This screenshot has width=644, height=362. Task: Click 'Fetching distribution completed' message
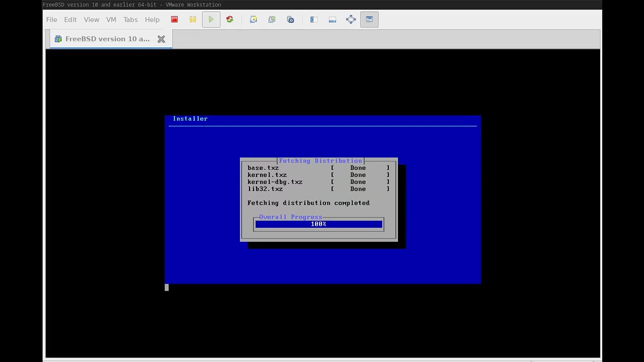(x=308, y=203)
